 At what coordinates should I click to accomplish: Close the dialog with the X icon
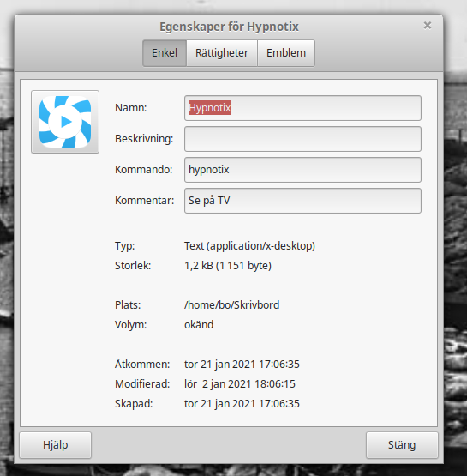tap(428, 26)
